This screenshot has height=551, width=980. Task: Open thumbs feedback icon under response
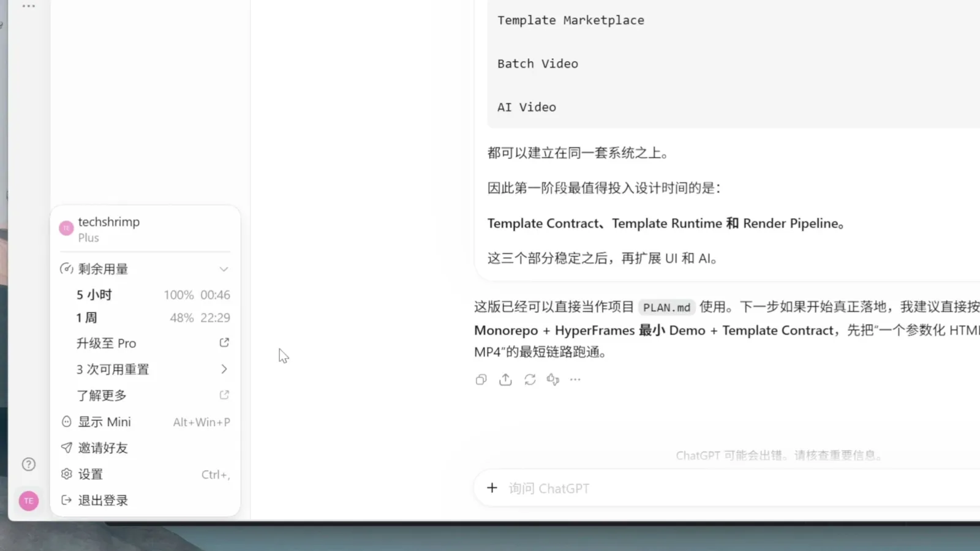click(553, 380)
